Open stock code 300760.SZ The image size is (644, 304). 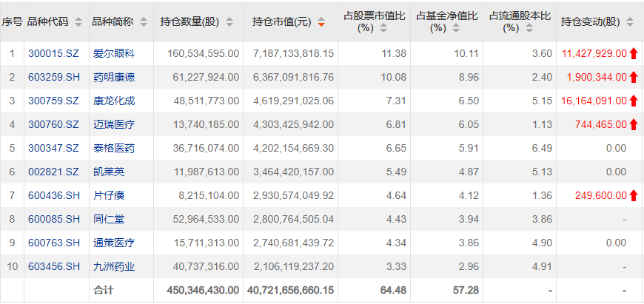pyautogui.click(x=53, y=124)
